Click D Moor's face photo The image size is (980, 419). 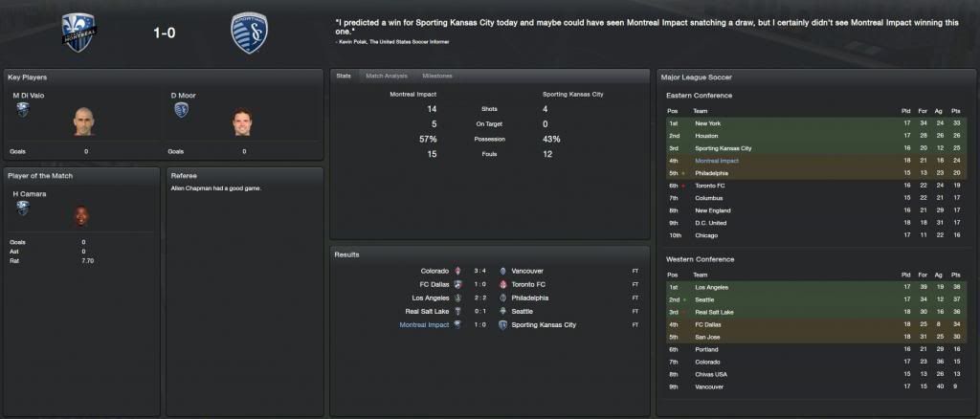coord(242,122)
